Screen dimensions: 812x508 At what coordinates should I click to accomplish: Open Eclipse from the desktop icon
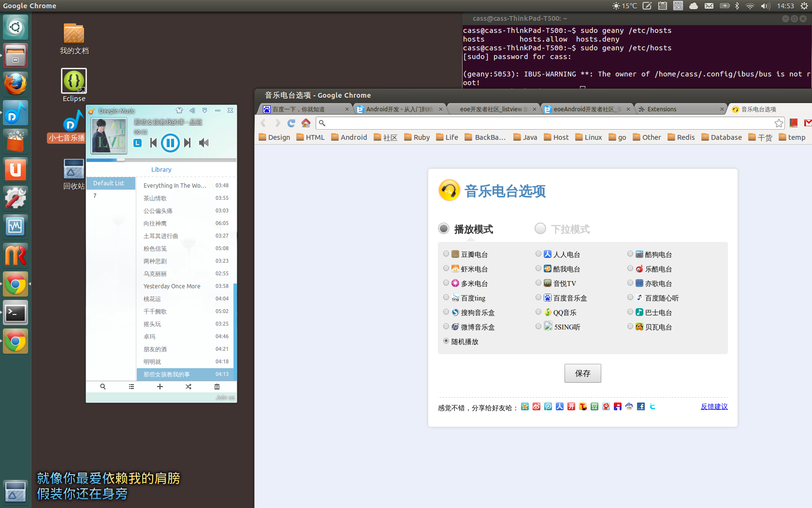pos(74,86)
